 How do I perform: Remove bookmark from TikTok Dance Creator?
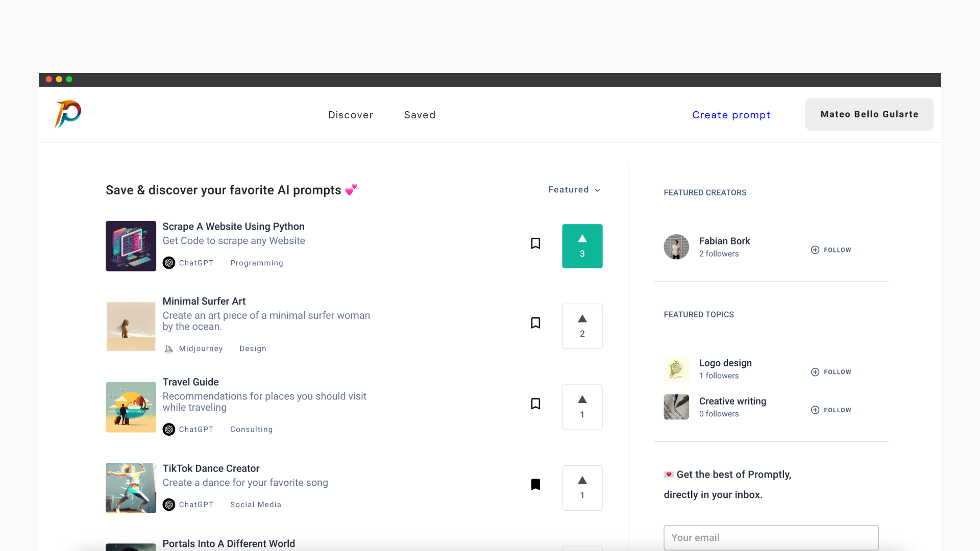535,484
